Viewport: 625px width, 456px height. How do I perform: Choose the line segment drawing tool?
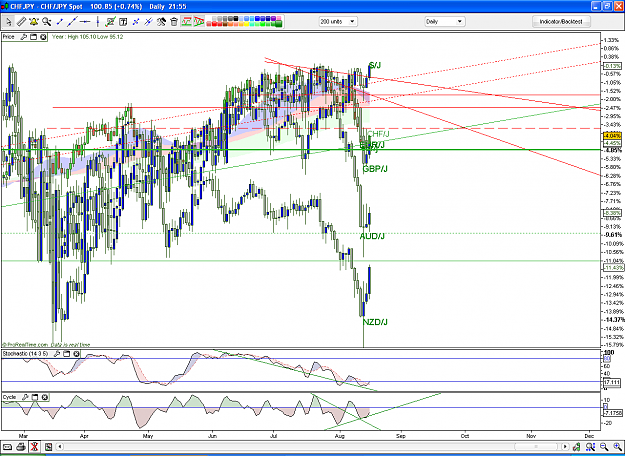tap(59, 22)
